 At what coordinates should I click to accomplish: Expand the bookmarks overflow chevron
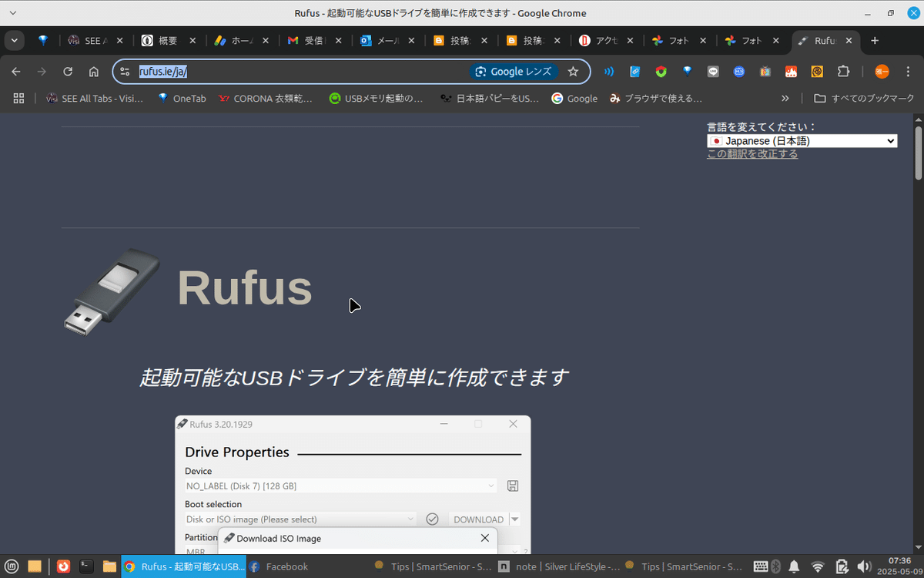pos(785,98)
